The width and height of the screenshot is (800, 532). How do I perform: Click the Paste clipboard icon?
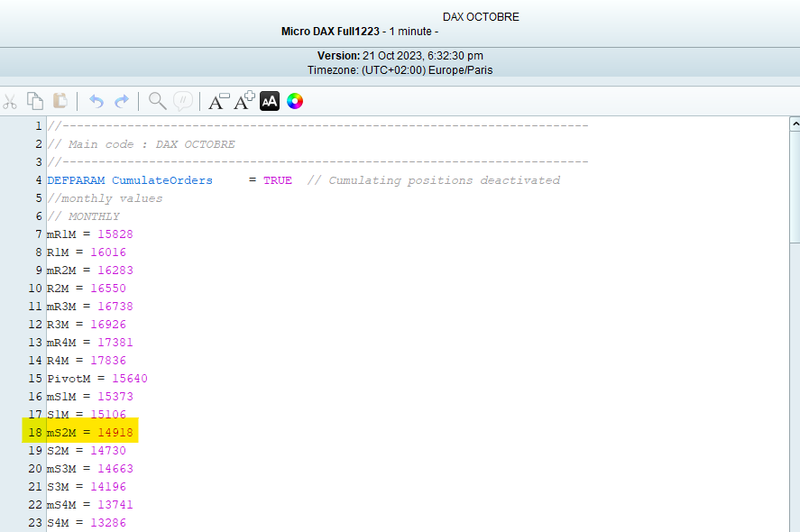[x=60, y=101]
